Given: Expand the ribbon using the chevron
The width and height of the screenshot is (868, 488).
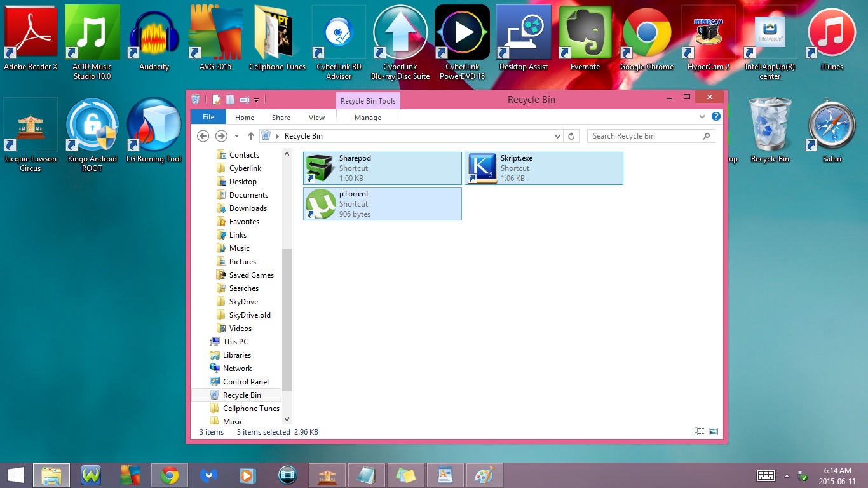Looking at the screenshot, I should (x=702, y=117).
